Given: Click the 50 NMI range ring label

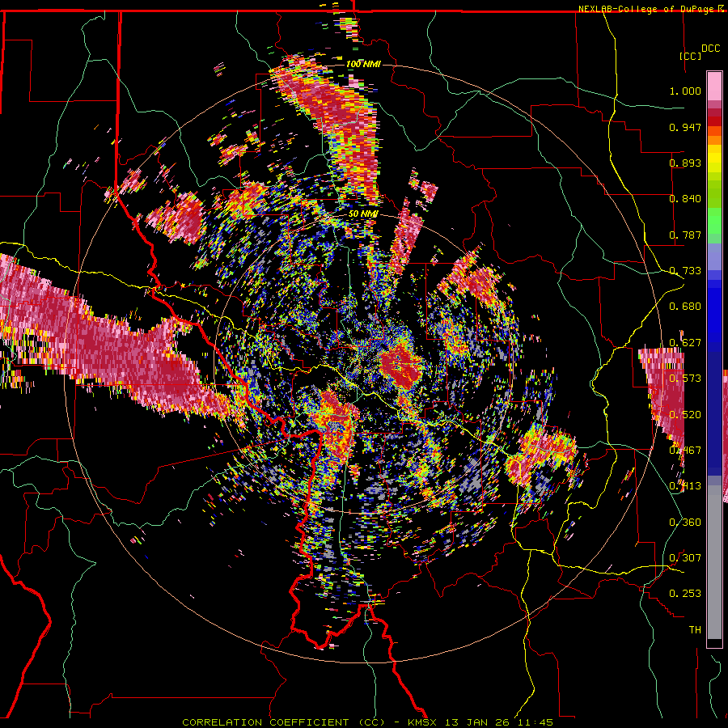Looking at the screenshot, I should (x=363, y=214).
